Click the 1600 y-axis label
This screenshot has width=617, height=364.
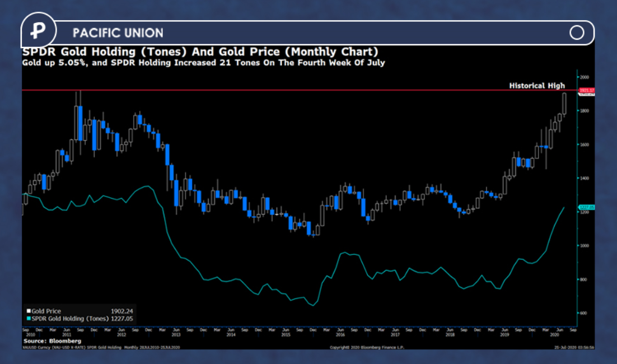[585, 145]
